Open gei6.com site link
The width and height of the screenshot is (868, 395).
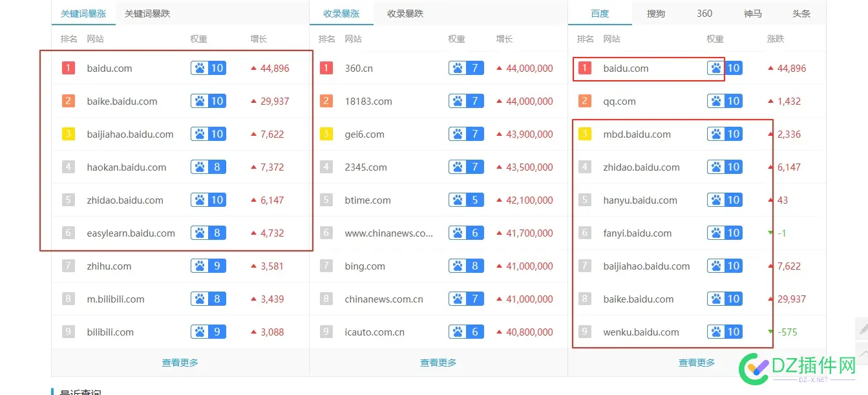(x=365, y=134)
